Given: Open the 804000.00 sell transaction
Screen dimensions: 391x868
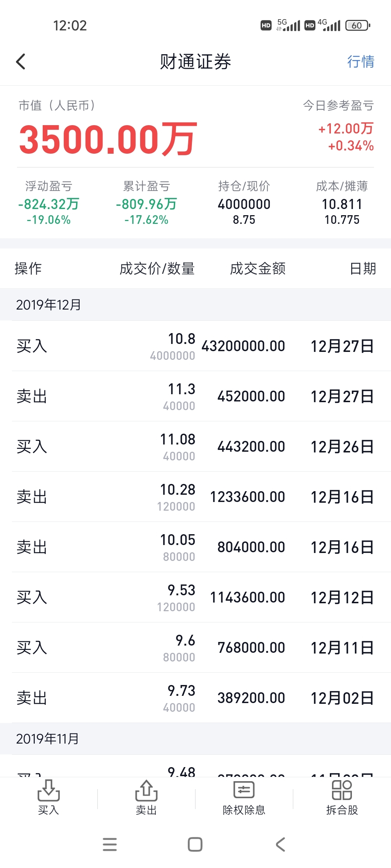Looking at the screenshot, I should [x=195, y=547].
